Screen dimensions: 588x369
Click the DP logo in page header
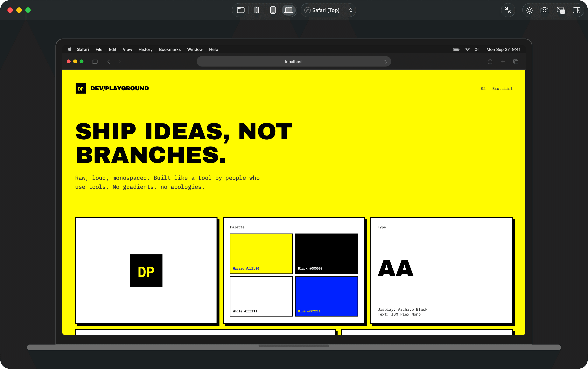(x=81, y=89)
